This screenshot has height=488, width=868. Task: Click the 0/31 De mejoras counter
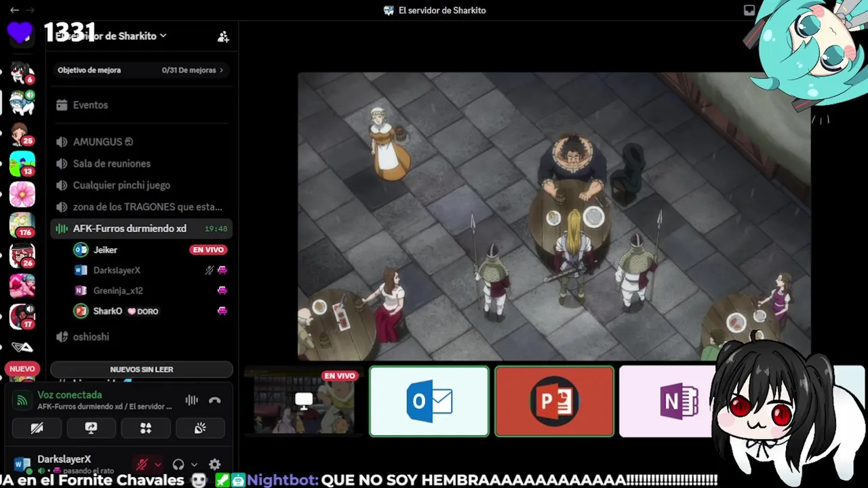189,70
